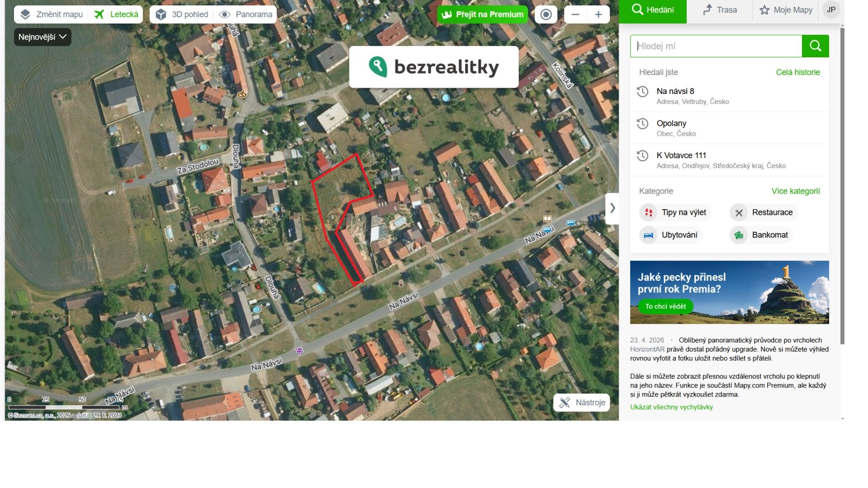Expand the collapsed side panel chevron

(613, 208)
